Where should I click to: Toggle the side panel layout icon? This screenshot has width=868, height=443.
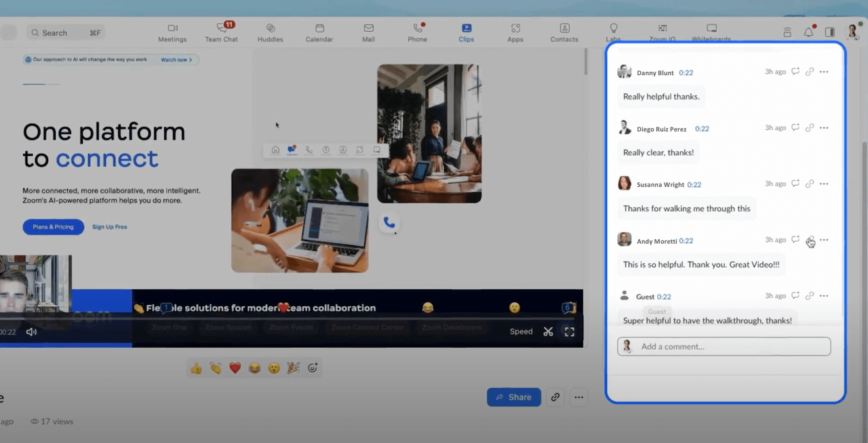point(829,32)
